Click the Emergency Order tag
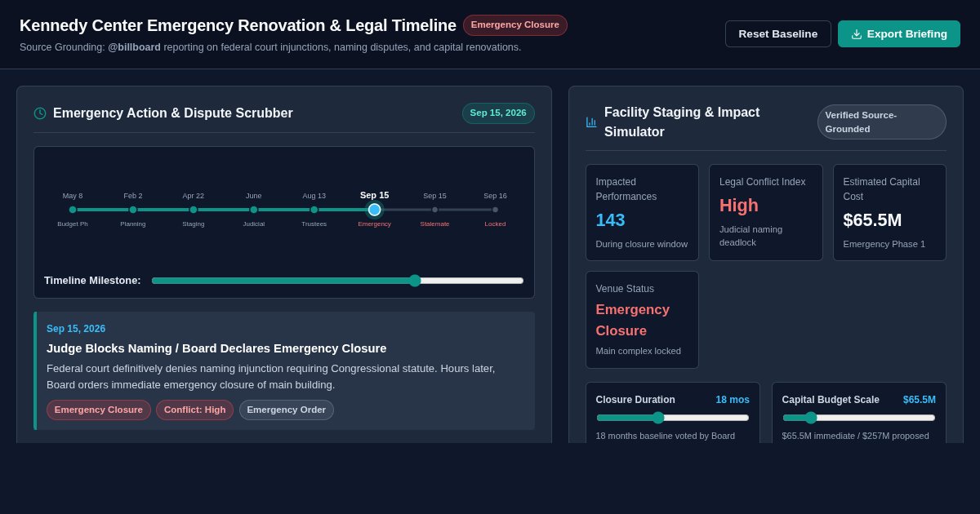The image size is (980, 514). (287, 410)
